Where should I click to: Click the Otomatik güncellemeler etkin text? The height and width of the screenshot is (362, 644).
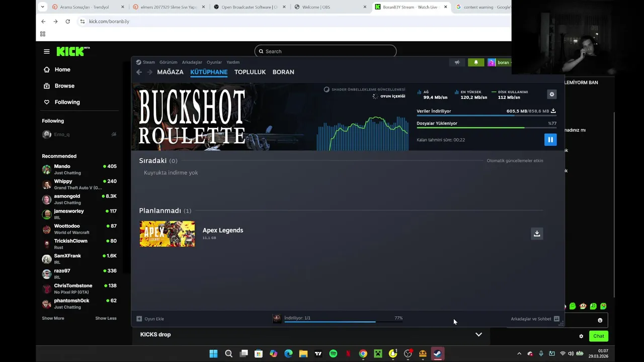point(515,161)
